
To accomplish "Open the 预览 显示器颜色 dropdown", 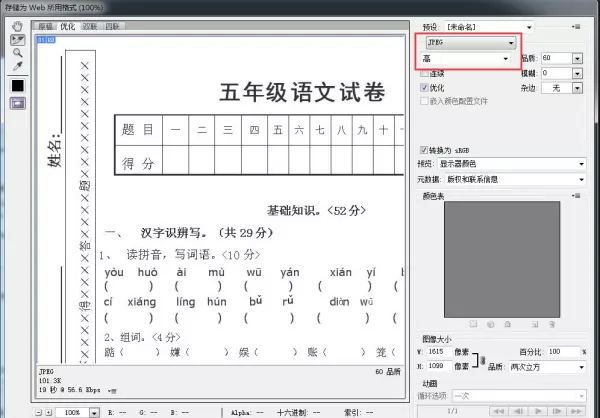I will pyautogui.click(x=512, y=164).
